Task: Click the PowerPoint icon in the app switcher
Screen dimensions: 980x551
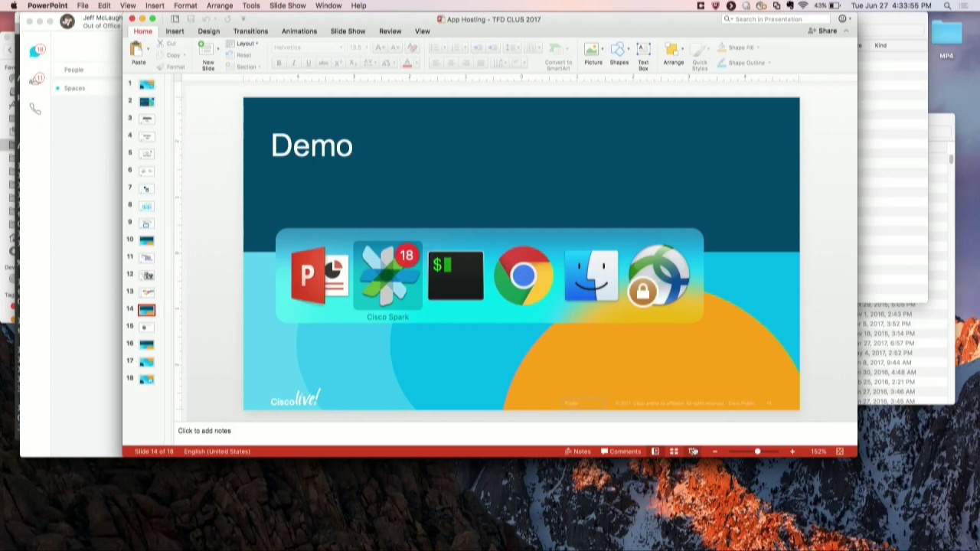Action: (x=320, y=275)
